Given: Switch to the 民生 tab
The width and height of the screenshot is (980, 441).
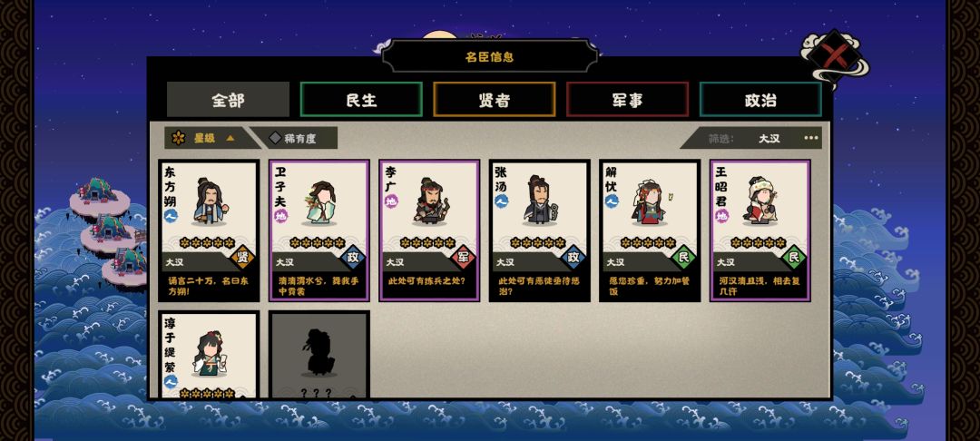Looking at the screenshot, I should click(x=361, y=99).
